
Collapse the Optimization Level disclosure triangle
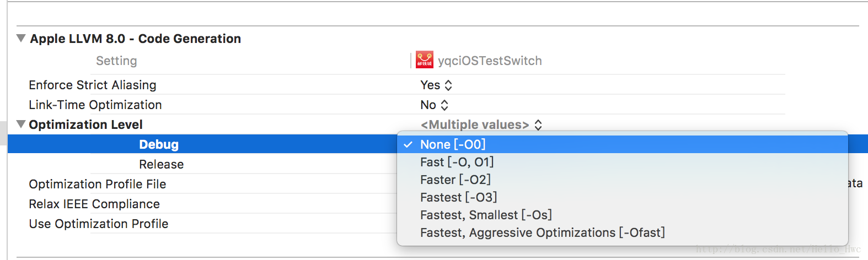(x=21, y=124)
